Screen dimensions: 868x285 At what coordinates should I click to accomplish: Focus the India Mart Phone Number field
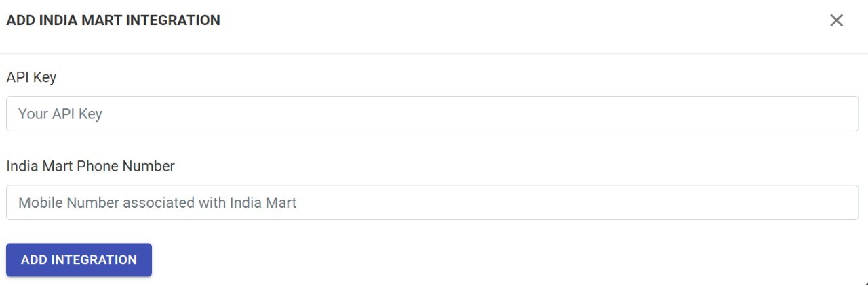tap(432, 202)
